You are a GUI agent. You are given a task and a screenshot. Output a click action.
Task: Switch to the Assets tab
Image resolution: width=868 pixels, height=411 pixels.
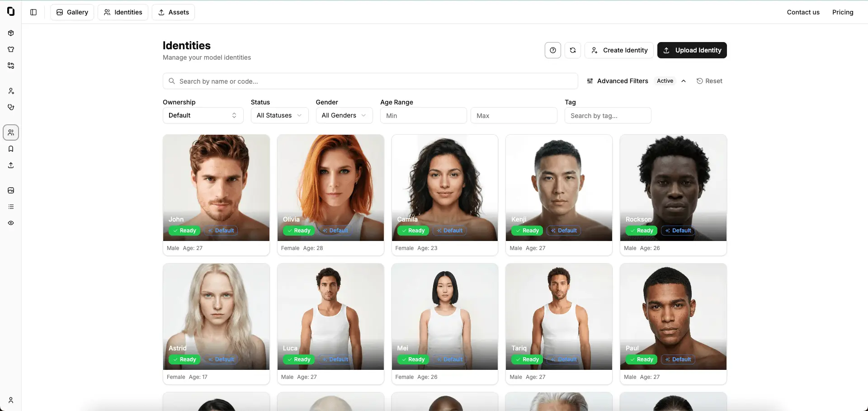(174, 12)
